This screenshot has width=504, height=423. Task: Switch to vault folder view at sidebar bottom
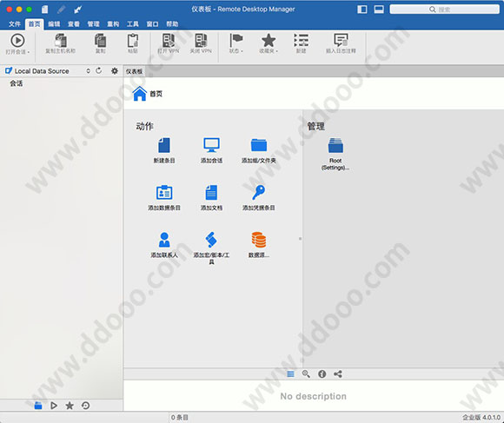point(38,406)
